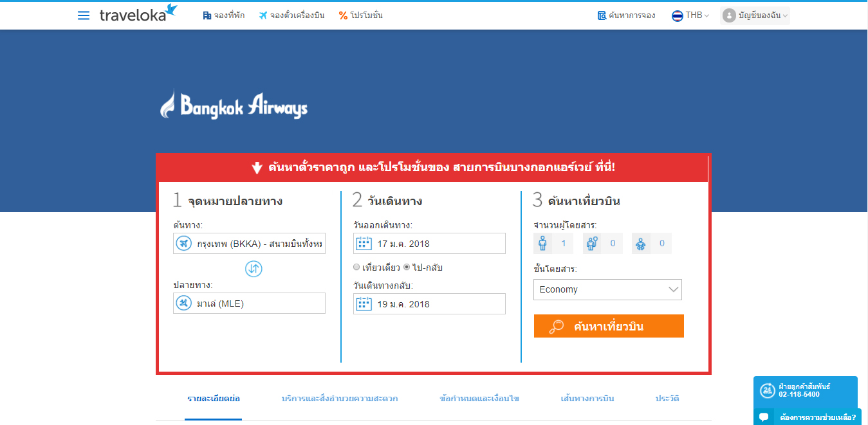Click the hotel icon next to จองที่พัก
This screenshot has height=425, width=868.
[x=207, y=15]
